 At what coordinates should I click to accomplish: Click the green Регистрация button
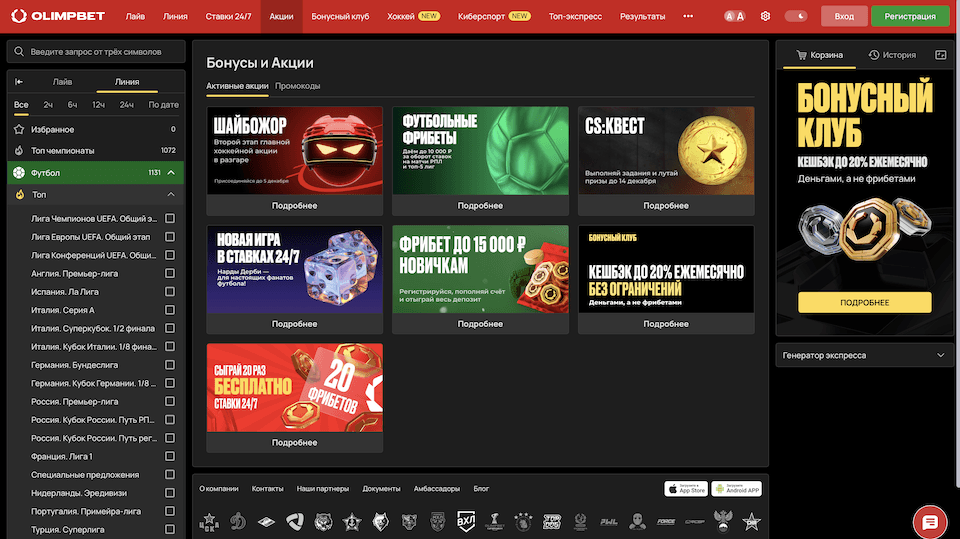(910, 17)
